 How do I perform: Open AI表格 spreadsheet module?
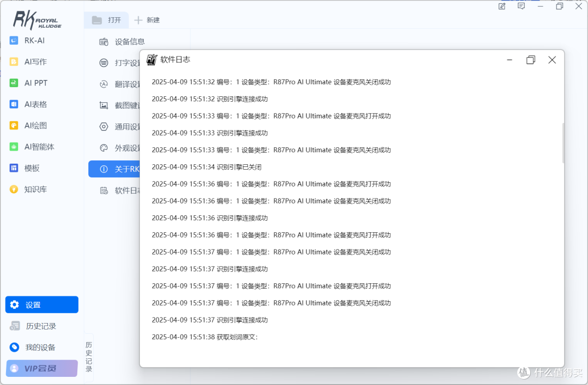click(x=28, y=104)
